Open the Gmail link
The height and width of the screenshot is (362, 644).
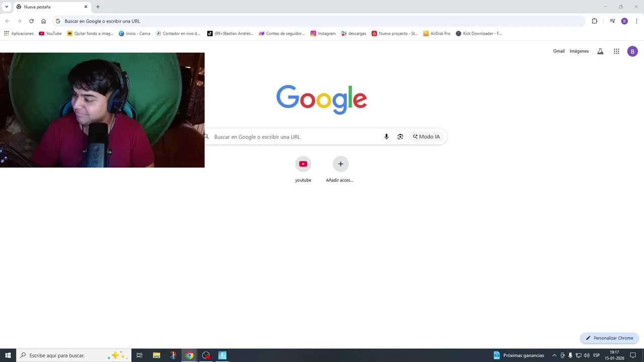point(559,51)
